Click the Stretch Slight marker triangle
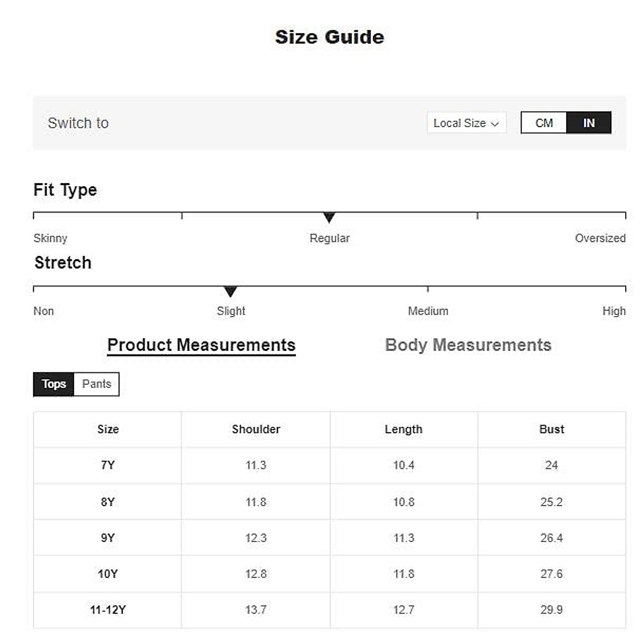The width and height of the screenshot is (644, 644). point(230,291)
